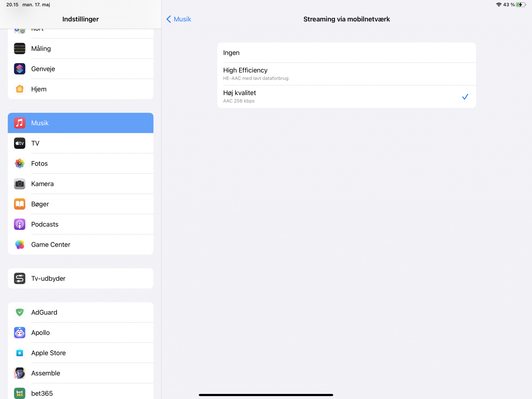Tap the Kamera icon
The image size is (532, 399).
coord(19,184)
